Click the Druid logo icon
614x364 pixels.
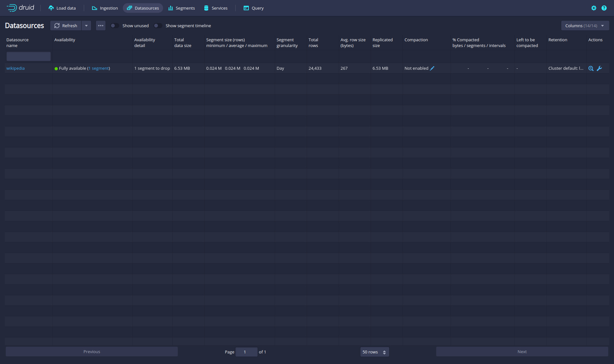point(12,8)
